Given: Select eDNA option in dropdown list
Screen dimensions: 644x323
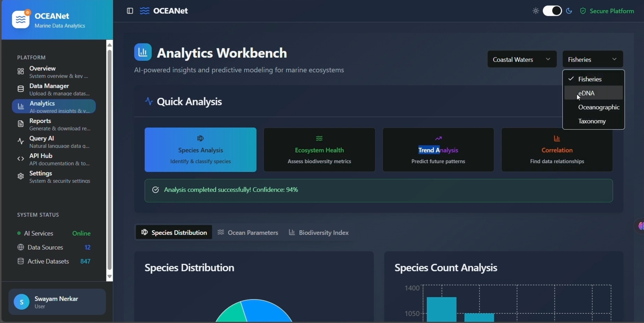Looking at the screenshot, I should click(593, 93).
